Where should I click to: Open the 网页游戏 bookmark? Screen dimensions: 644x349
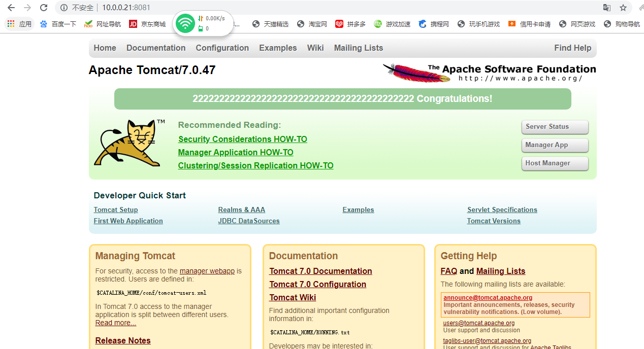(x=577, y=24)
